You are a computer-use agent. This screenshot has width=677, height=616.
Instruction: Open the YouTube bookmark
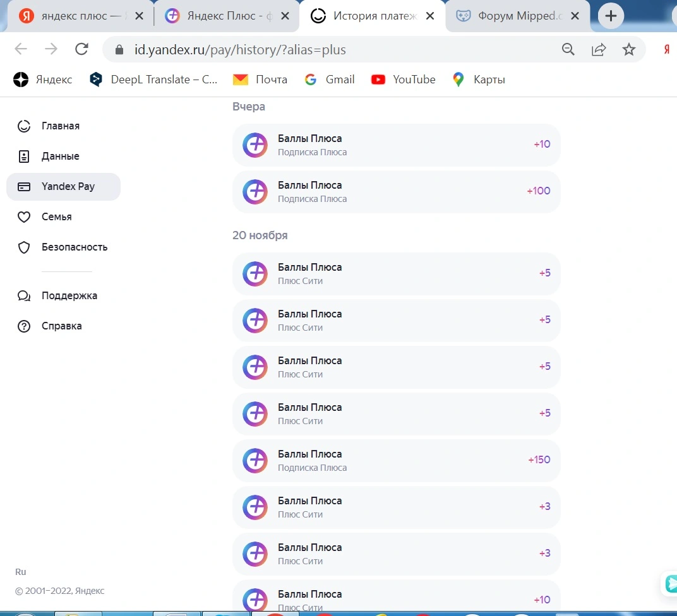point(404,80)
